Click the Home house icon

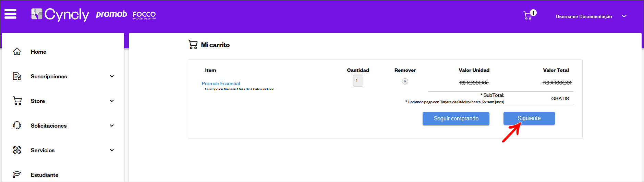pos(17,52)
